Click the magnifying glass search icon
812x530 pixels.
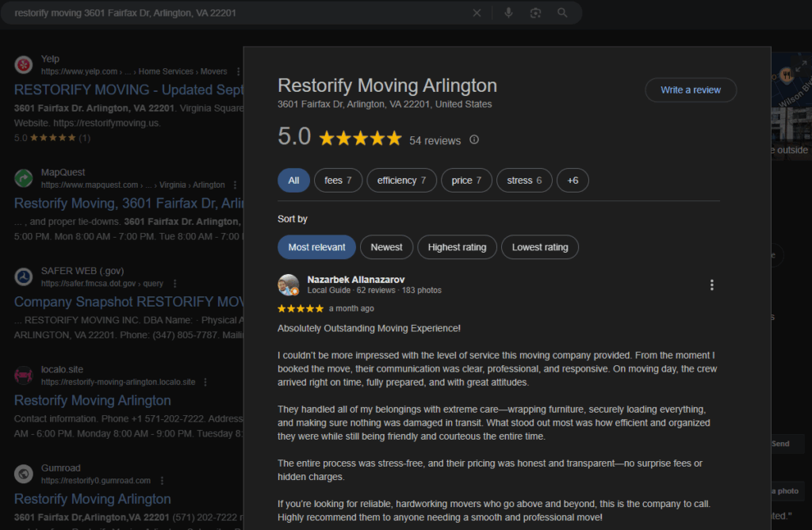pyautogui.click(x=562, y=13)
